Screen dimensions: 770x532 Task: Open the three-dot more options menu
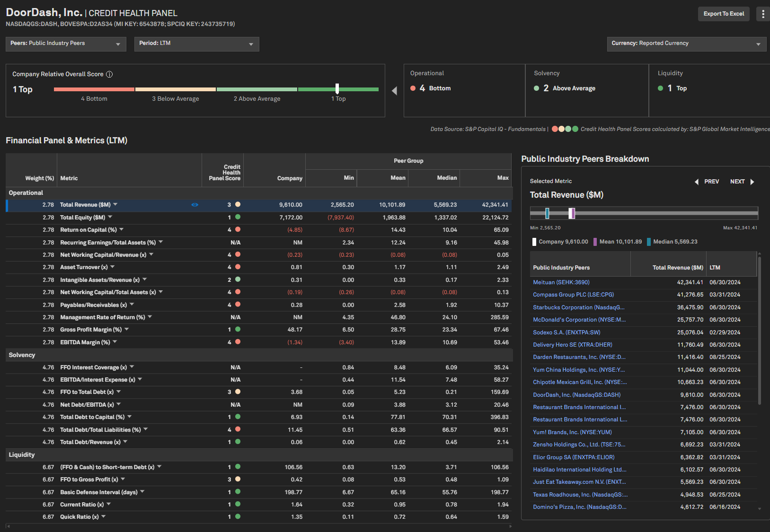click(x=763, y=14)
